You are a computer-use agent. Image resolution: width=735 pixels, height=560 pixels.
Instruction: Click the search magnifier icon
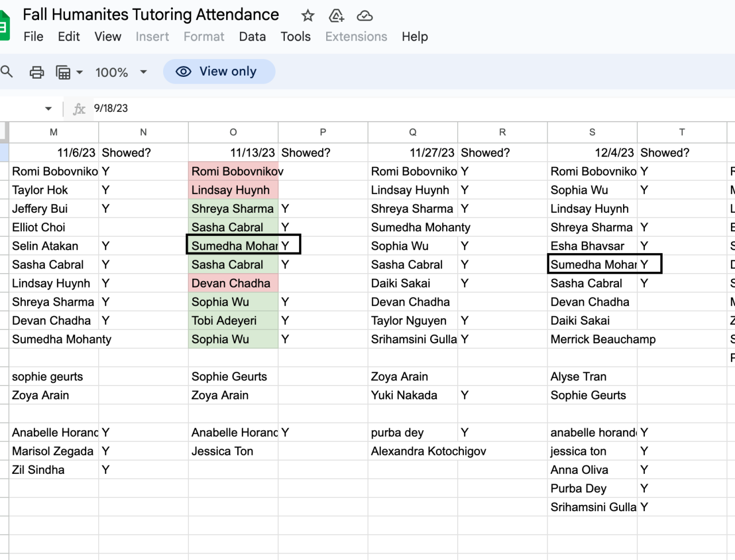click(7, 72)
